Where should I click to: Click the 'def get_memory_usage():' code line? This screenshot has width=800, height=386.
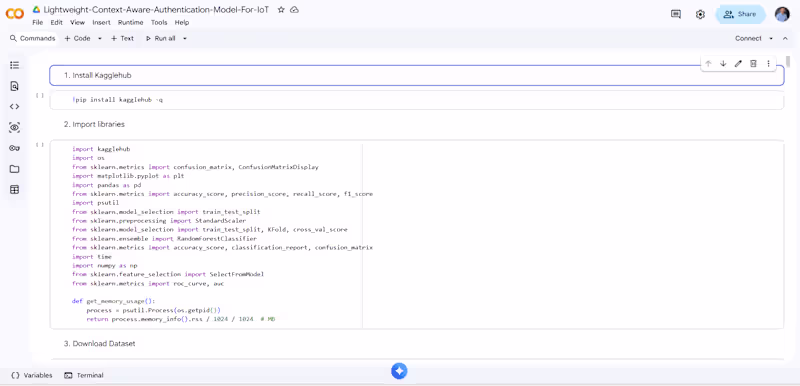(x=113, y=301)
